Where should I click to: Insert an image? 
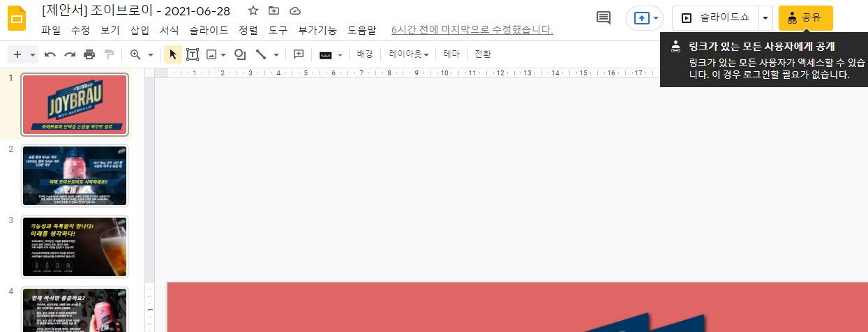(x=211, y=54)
